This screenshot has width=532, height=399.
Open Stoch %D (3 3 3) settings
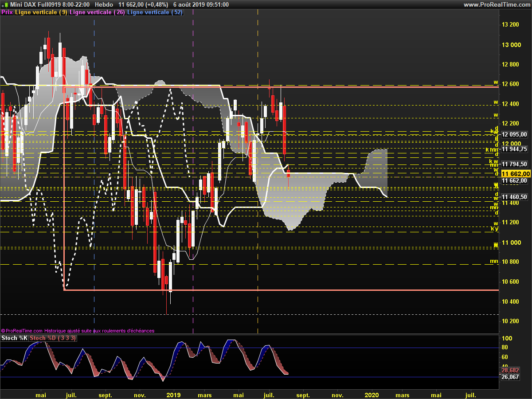[53, 338]
